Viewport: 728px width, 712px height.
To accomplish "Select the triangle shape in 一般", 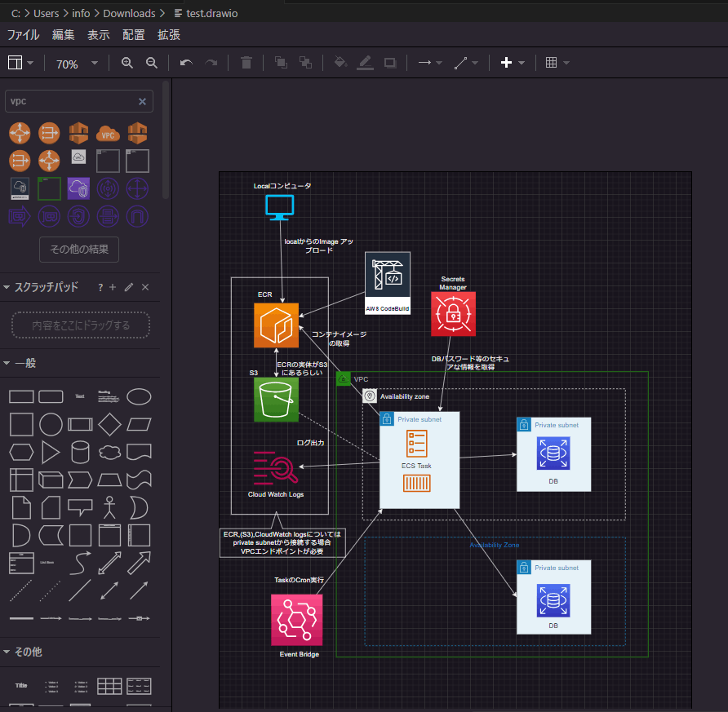I will click(51, 453).
